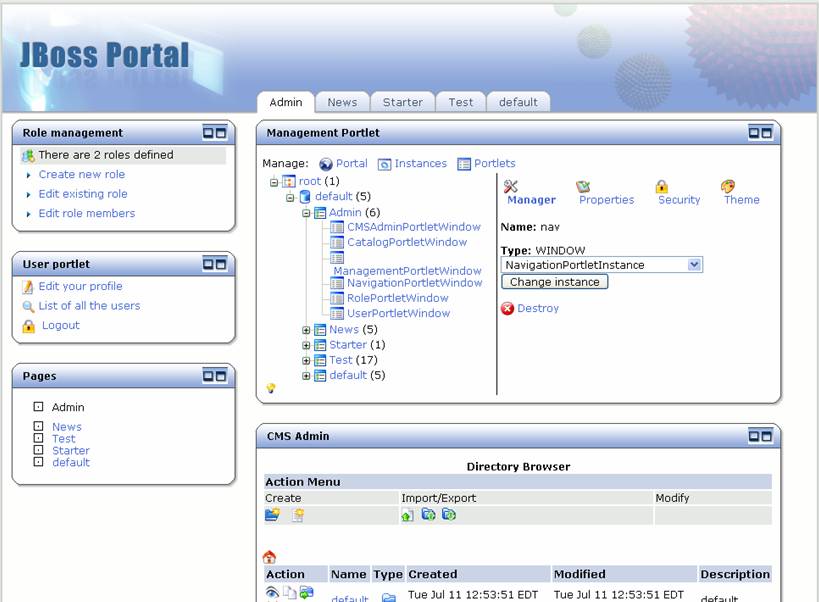Select the default tab in the header
Screen dimensions: 819x602
tap(518, 102)
